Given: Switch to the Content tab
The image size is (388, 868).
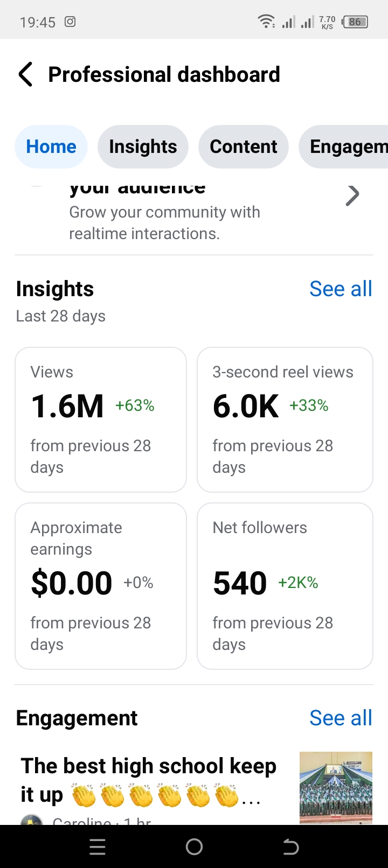Looking at the screenshot, I should (x=244, y=146).
